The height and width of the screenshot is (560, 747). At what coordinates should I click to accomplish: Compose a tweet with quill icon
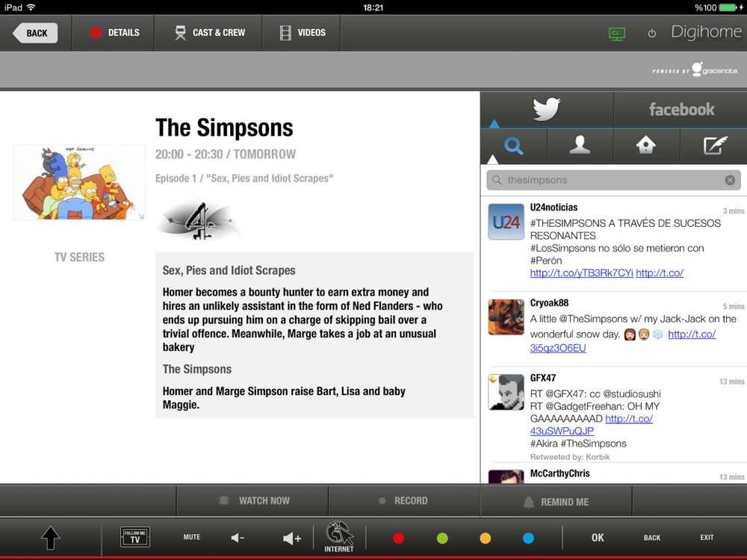714,146
